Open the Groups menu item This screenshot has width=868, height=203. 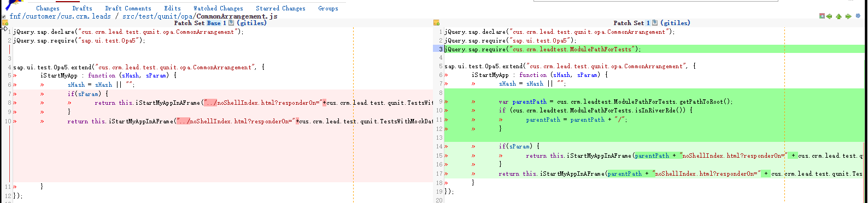pyautogui.click(x=328, y=8)
